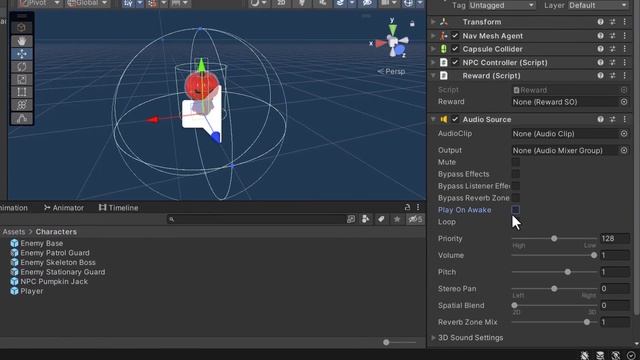This screenshot has height=360, width=640.
Task: Expand the Transform component
Action: point(433,22)
